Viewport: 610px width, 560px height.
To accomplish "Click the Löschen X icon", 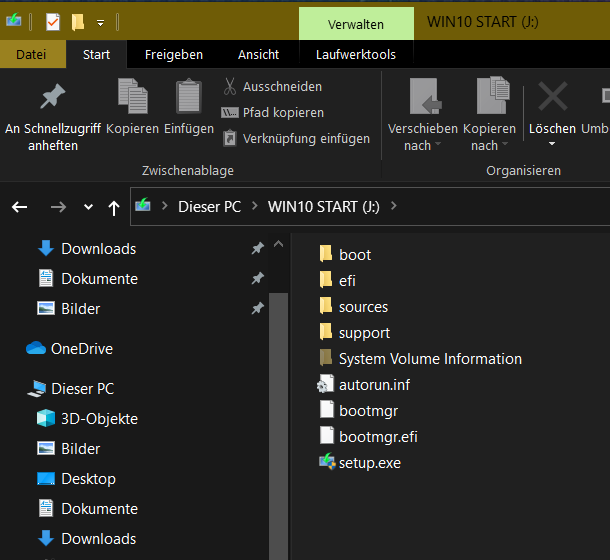I will coord(552,97).
